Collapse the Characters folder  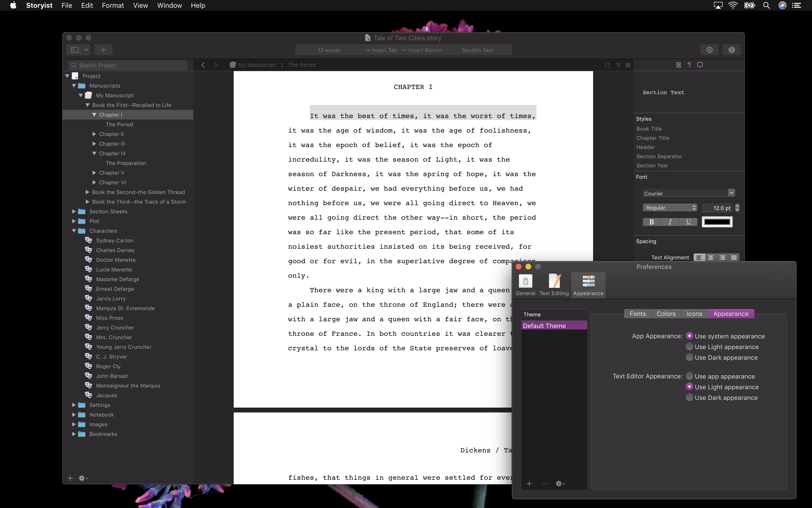[74, 231]
